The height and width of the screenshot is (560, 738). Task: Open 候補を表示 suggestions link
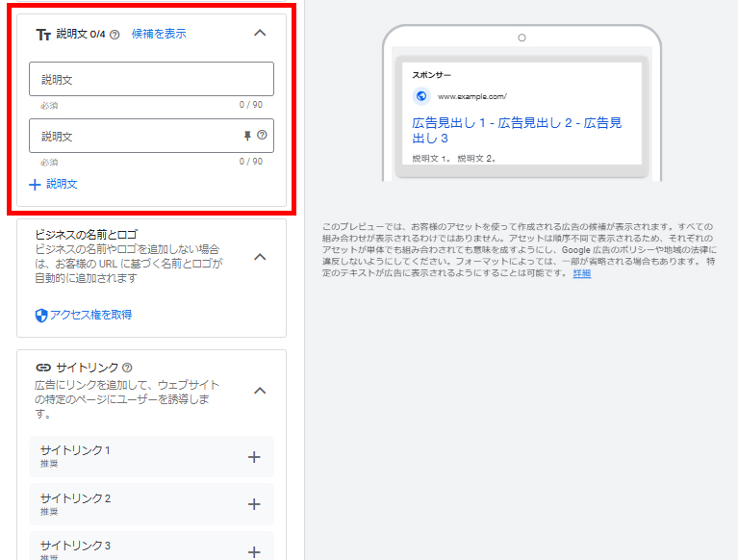159,34
